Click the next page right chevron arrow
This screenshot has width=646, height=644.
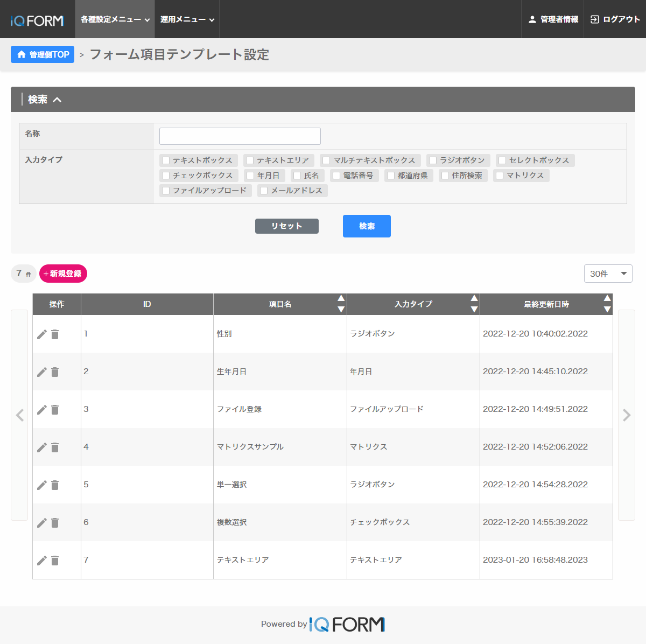pos(626,415)
